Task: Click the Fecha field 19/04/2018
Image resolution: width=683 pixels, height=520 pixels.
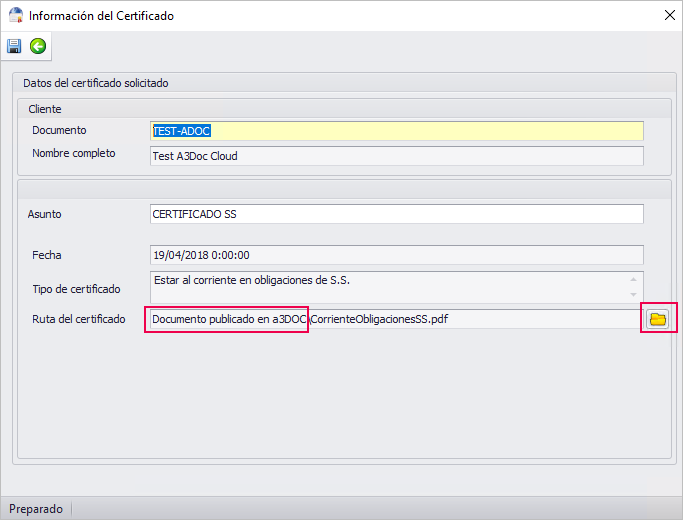Action: (x=397, y=255)
